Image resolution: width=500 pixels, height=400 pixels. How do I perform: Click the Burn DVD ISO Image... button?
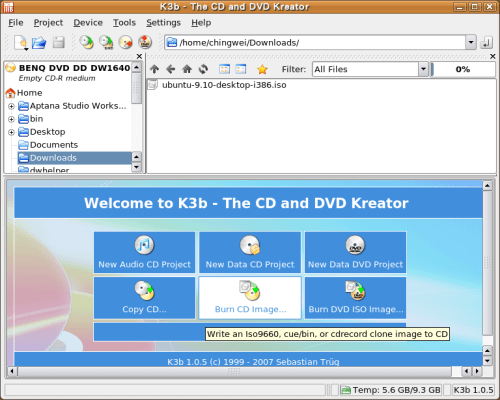tap(355, 298)
